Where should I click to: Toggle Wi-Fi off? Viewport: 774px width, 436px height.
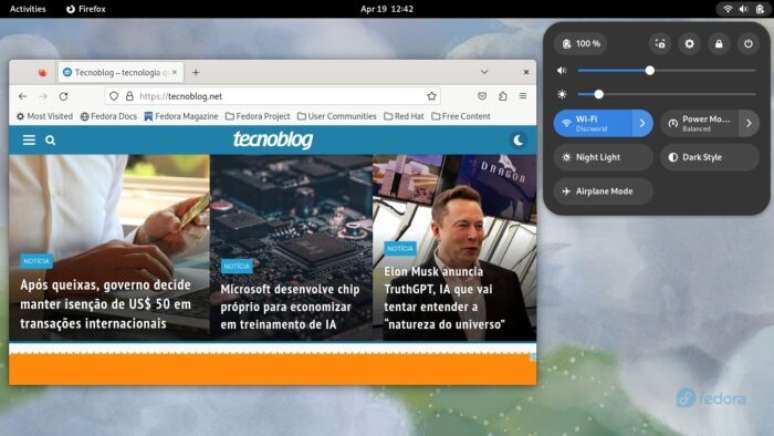click(x=592, y=123)
